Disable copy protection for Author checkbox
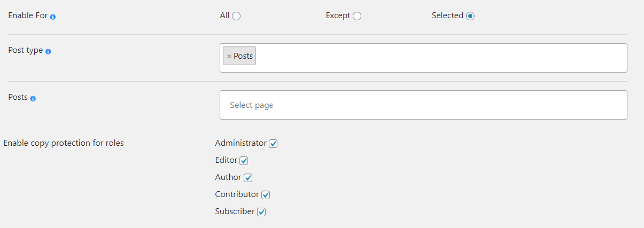This screenshot has width=644, height=228. [248, 178]
